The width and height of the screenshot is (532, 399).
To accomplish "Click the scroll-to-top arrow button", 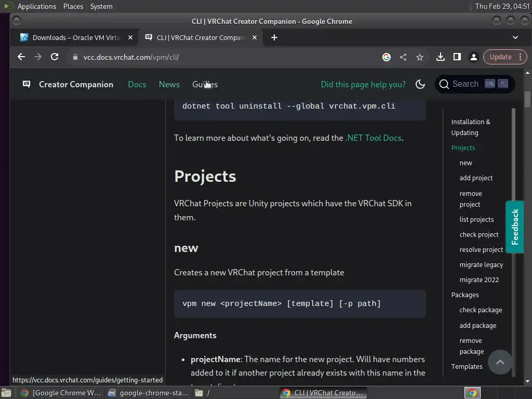I will point(500,362).
